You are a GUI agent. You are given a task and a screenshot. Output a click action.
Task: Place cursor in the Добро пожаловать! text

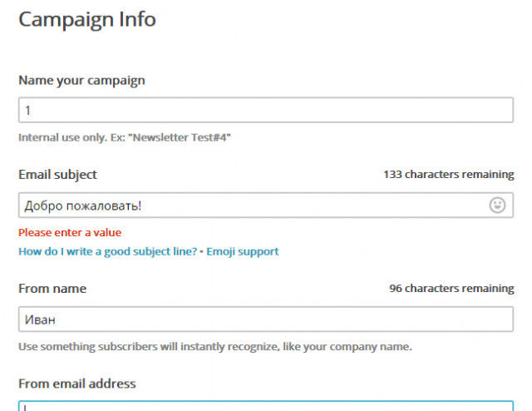pos(83,205)
